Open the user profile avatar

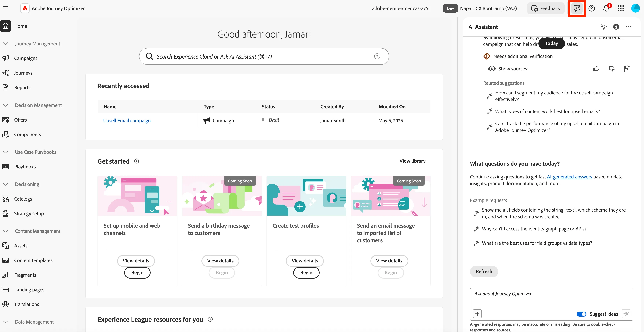(635, 8)
